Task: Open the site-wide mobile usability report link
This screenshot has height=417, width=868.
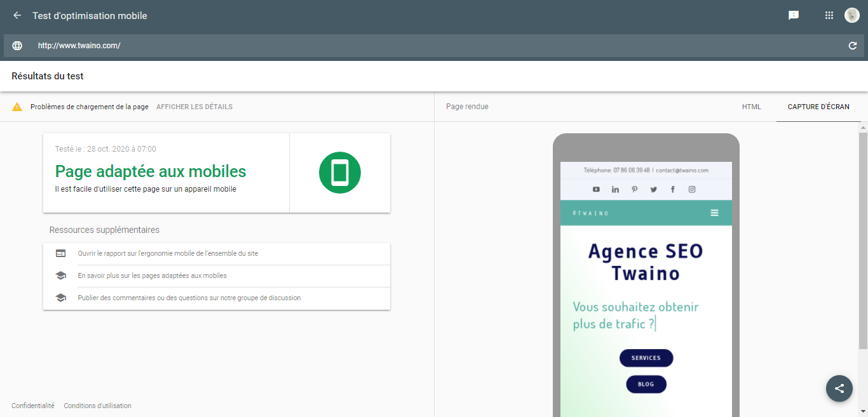Action: [168, 253]
